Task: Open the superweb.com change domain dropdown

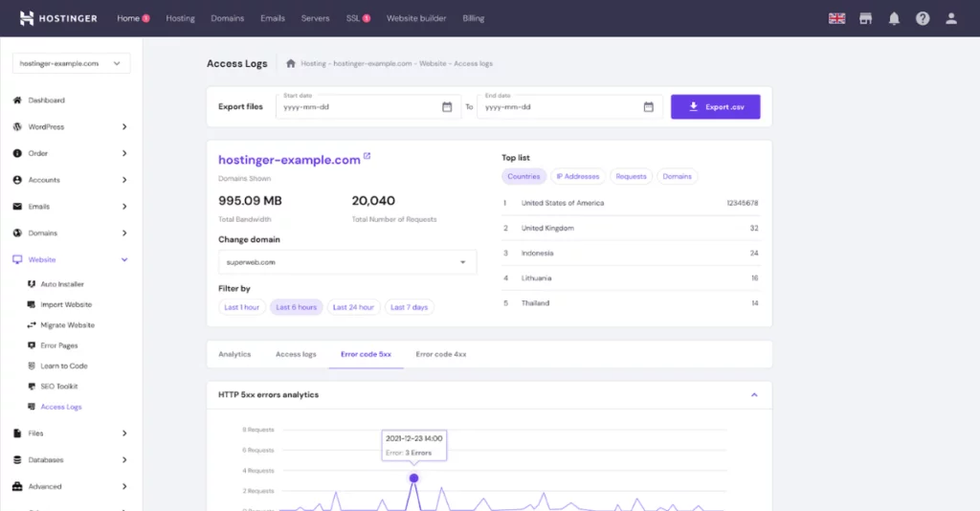Action: pos(347,262)
